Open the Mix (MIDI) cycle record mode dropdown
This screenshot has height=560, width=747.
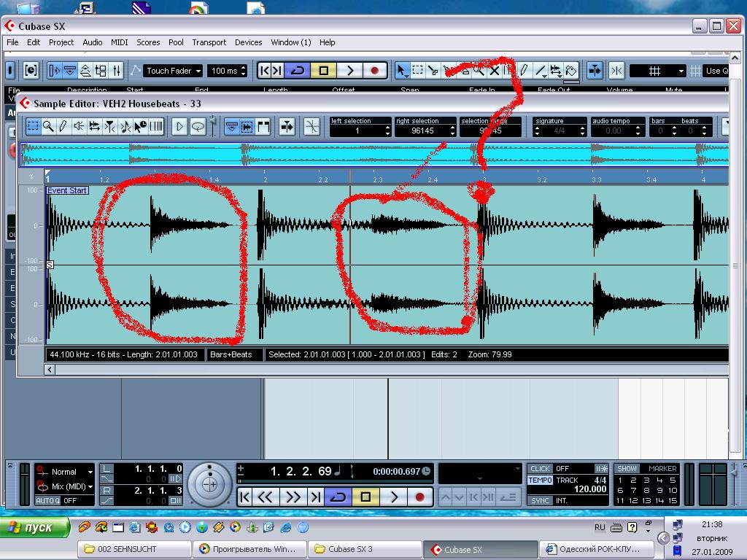[x=64, y=486]
